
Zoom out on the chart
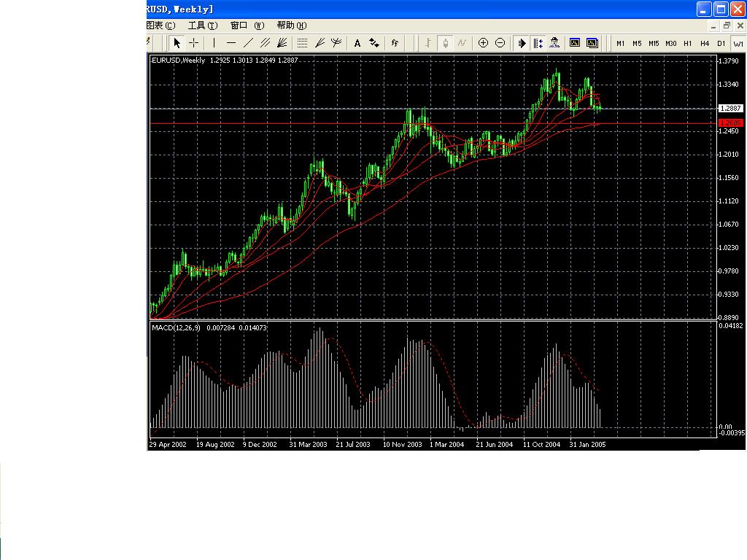click(x=500, y=43)
